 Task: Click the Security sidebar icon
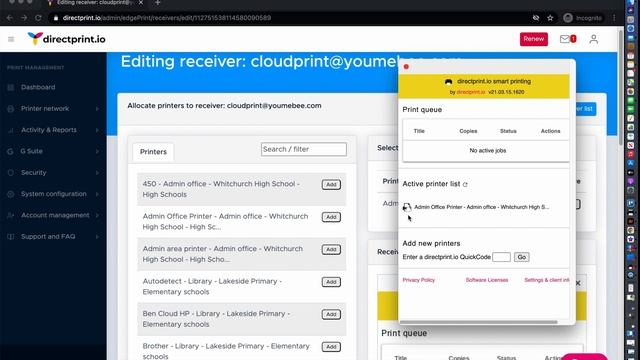(x=11, y=173)
